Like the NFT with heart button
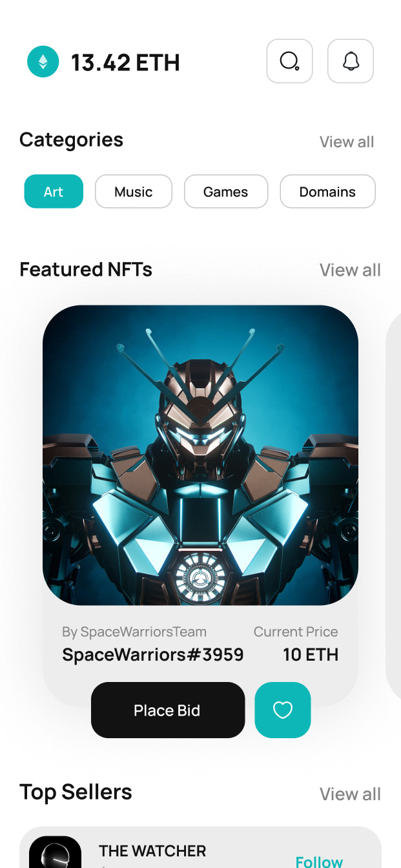This screenshot has width=401, height=868. pos(283,710)
